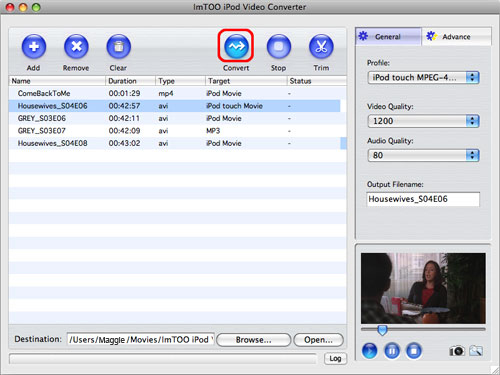Click the 00:42:09 duration cell
500x375 pixels.
[x=124, y=131]
